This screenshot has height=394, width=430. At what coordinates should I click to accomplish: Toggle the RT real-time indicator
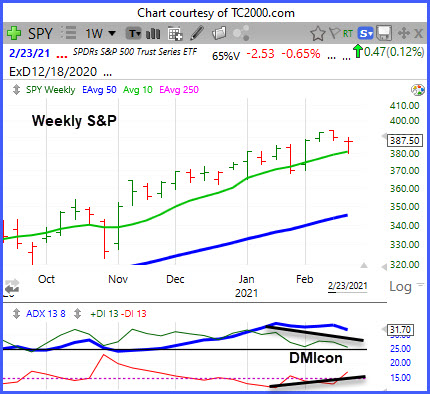coord(348,34)
